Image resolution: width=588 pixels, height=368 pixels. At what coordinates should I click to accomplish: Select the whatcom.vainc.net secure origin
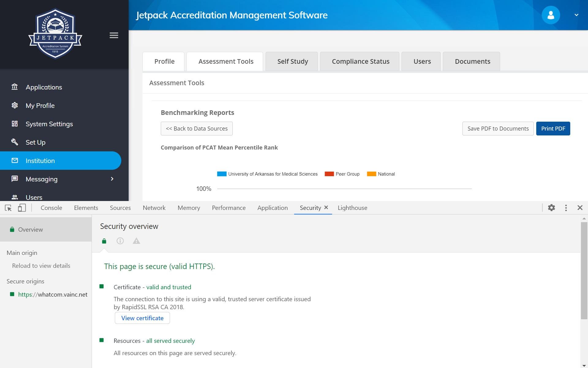click(x=52, y=294)
